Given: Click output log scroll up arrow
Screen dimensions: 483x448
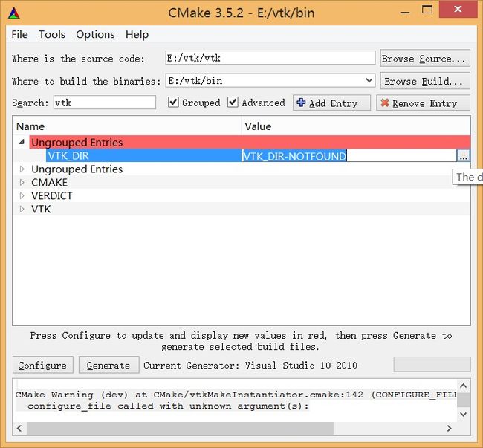Looking at the screenshot, I should pos(463,386).
